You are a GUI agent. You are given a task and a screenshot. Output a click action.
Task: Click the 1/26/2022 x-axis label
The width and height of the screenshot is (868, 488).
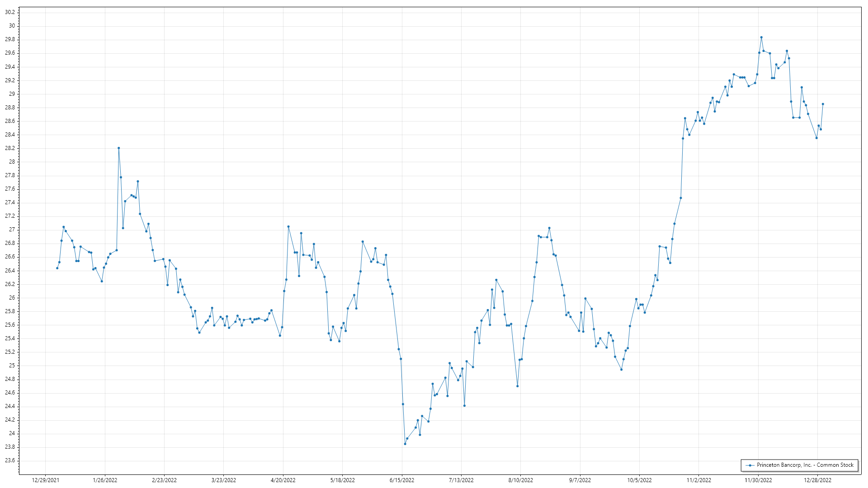(x=105, y=480)
